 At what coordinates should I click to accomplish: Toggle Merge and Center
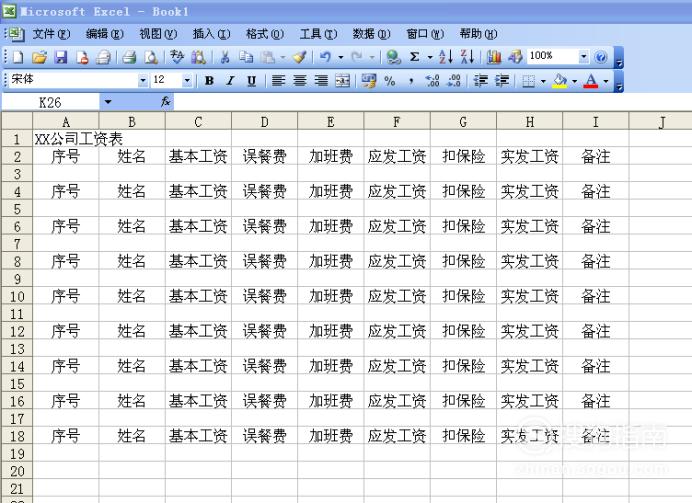click(x=342, y=81)
